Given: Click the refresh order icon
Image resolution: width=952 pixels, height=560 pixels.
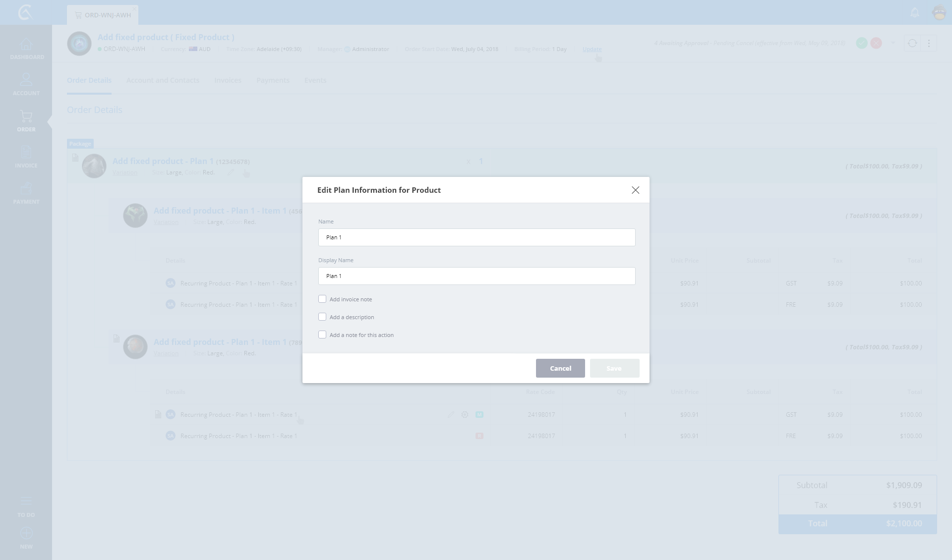Looking at the screenshot, I should [912, 43].
